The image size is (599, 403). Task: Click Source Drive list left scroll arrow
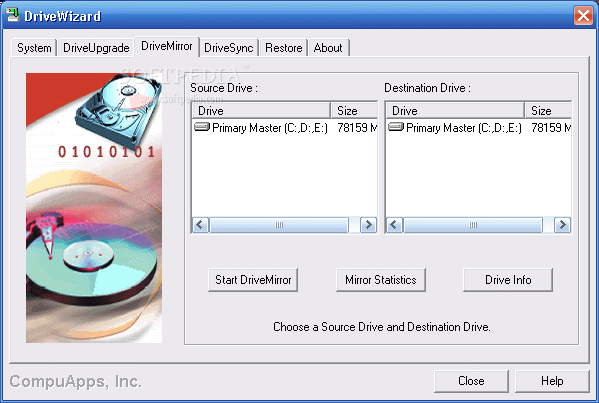tap(200, 225)
